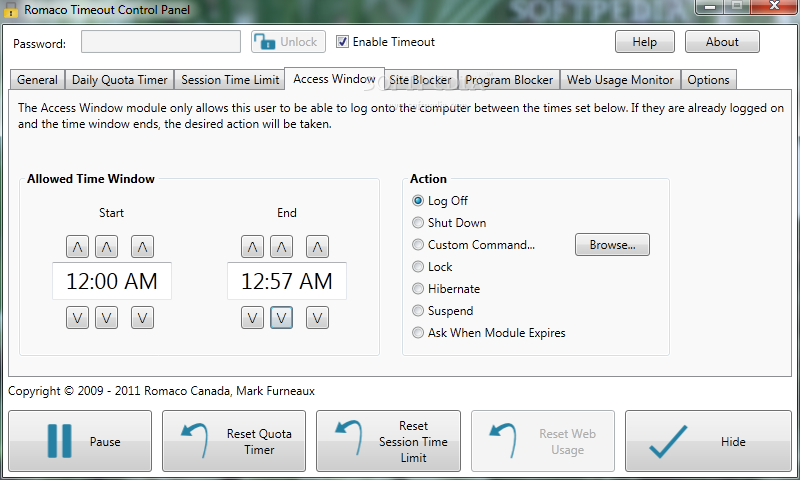Open the Daily Quota Timer tab
This screenshot has height=480, width=800.
(119, 80)
